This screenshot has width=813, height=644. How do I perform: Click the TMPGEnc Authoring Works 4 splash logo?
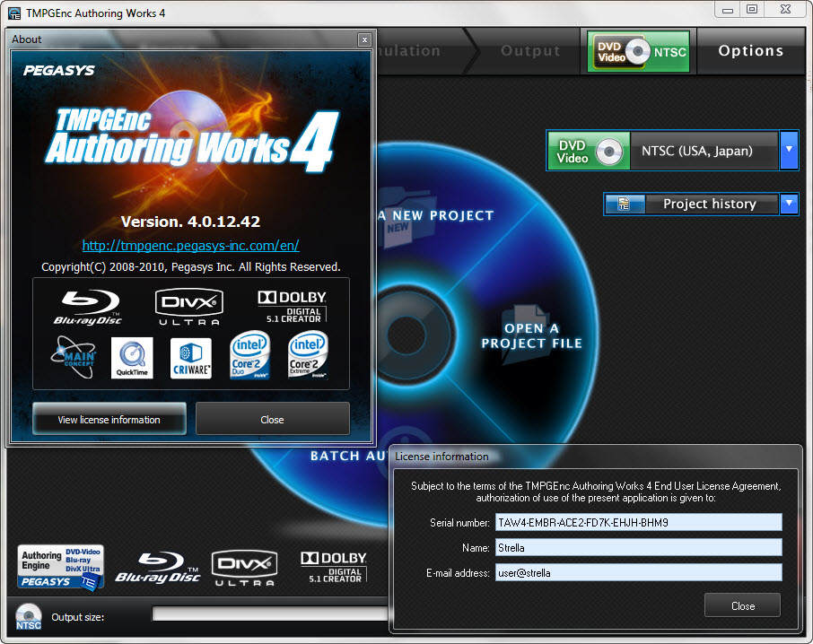192,140
